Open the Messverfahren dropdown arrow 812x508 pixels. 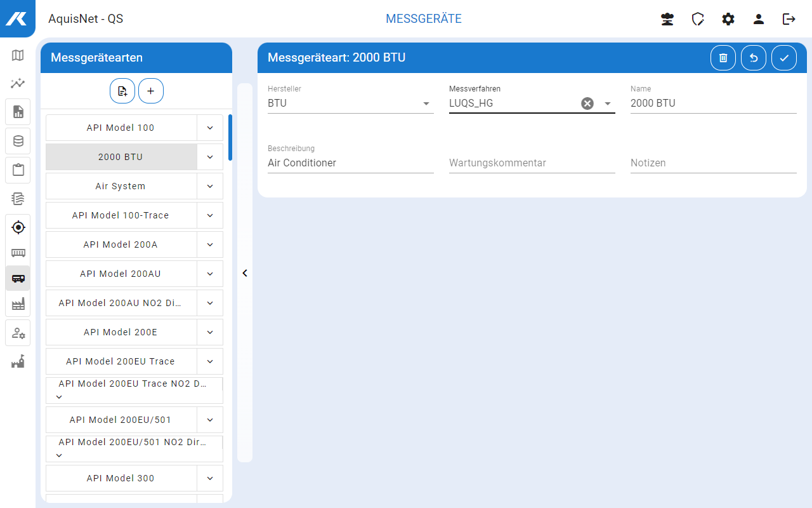click(607, 104)
